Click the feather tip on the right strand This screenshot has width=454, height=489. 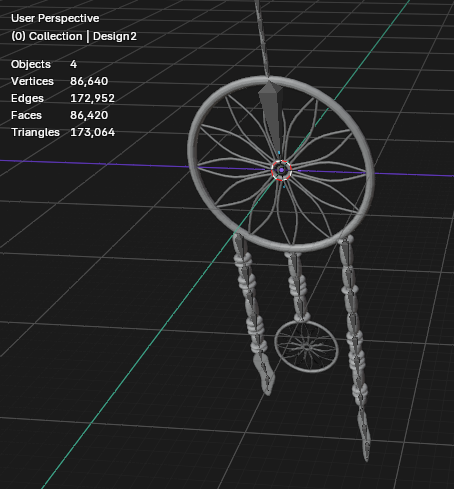364,437
